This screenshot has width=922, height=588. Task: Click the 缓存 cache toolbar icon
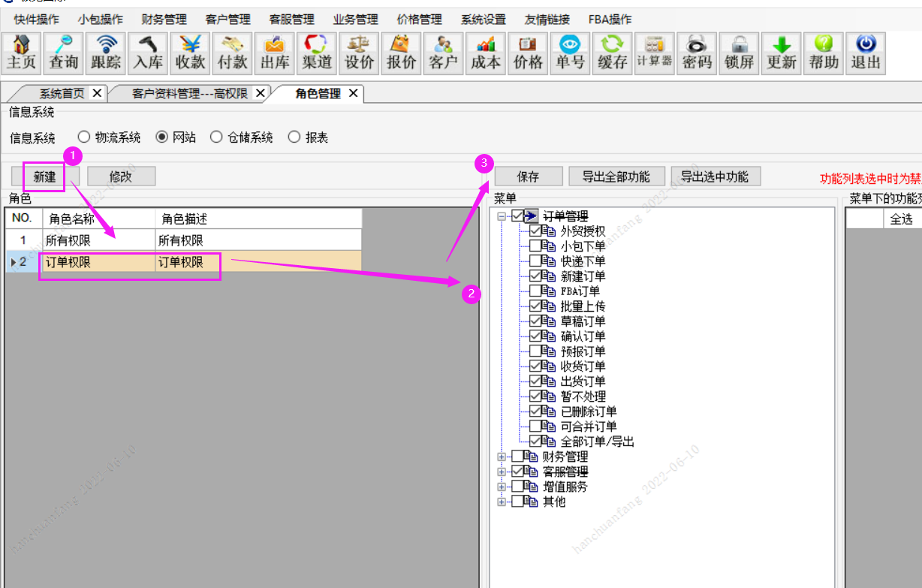(x=613, y=53)
